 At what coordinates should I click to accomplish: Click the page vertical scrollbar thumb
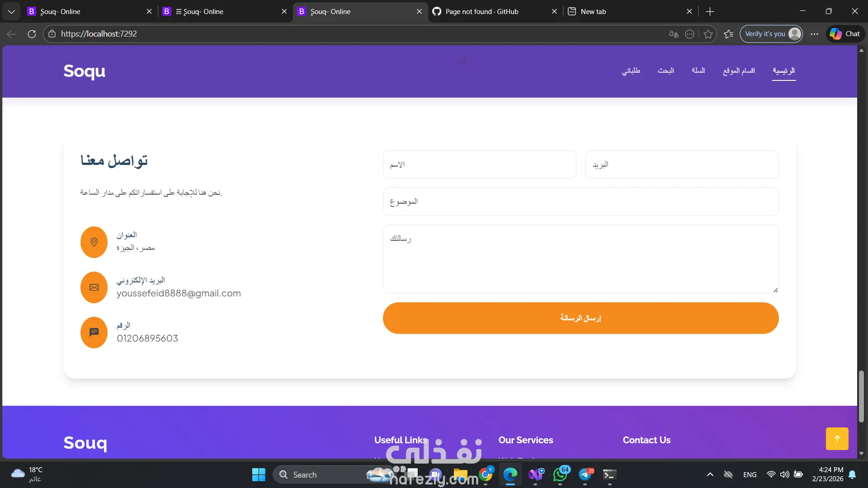(861, 396)
